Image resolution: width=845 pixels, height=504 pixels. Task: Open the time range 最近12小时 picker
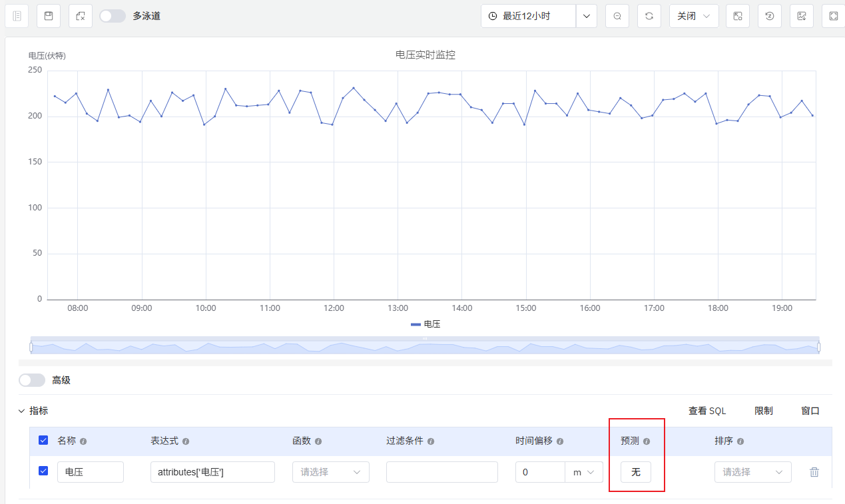pos(528,16)
